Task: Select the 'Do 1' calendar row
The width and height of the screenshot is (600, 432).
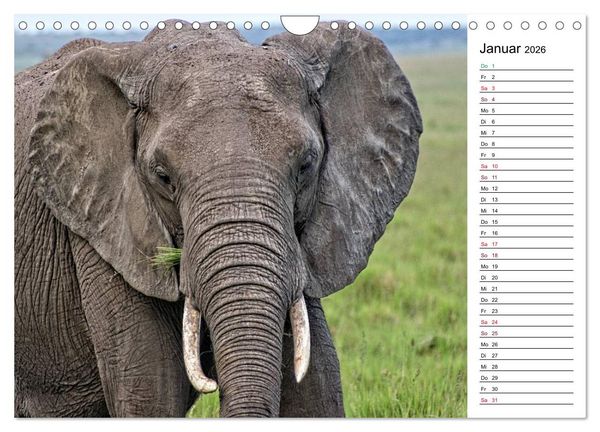Action: pyautogui.click(x=527, y=66)
